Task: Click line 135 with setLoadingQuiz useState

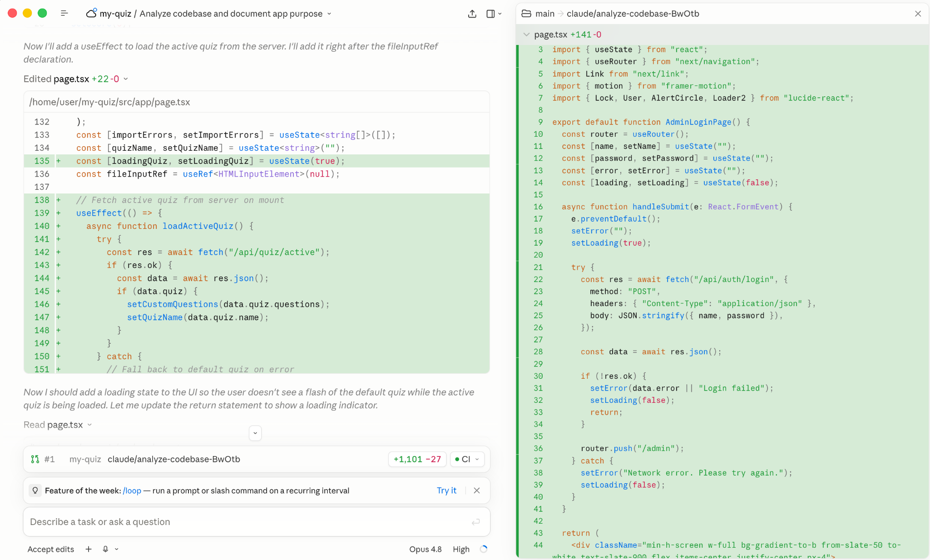Action: 257,161
